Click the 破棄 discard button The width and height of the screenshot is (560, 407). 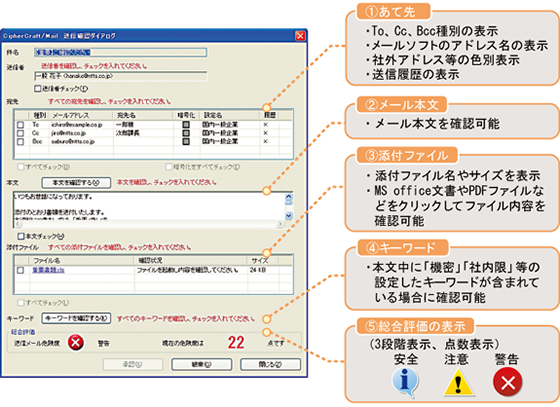point(201,365)
